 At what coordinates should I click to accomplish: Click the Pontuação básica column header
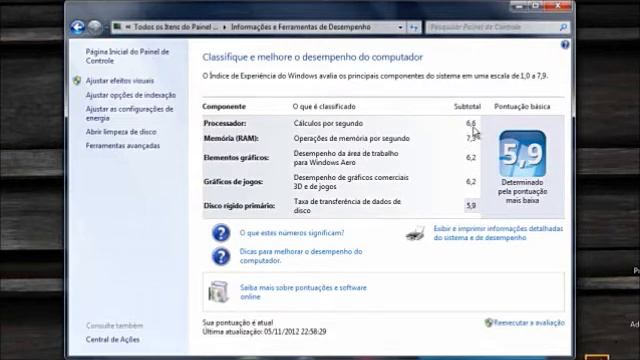[522, 107]
